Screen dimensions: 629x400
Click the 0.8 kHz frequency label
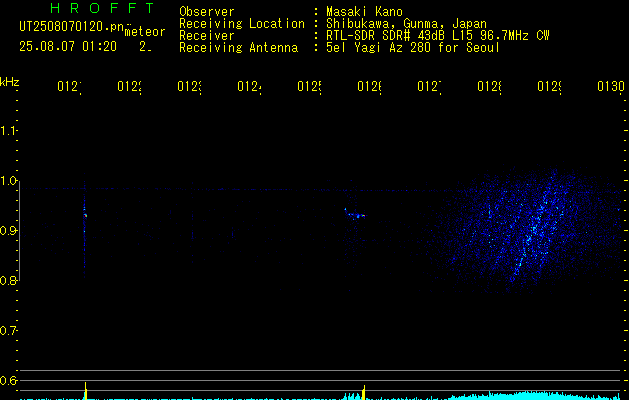[x=8, y=280]
